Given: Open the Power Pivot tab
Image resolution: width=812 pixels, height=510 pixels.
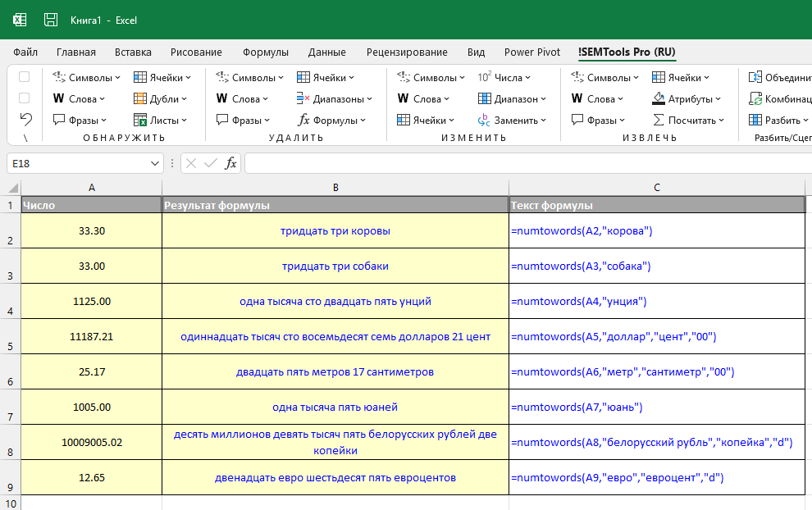Looking at the screenshot, I should pos(532,52).
